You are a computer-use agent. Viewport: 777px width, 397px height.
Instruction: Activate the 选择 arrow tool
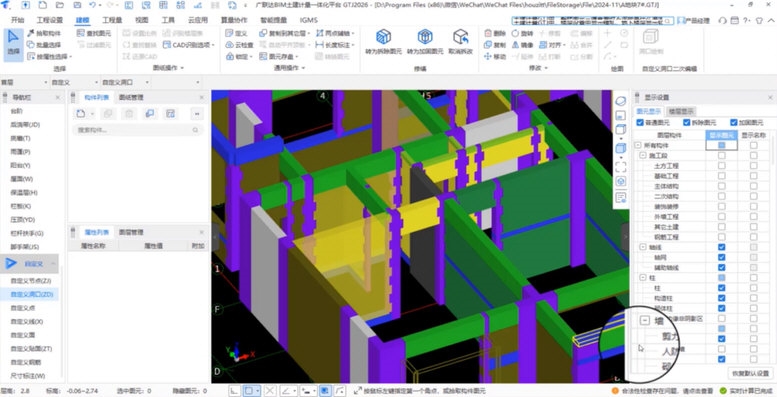point(13,45)
